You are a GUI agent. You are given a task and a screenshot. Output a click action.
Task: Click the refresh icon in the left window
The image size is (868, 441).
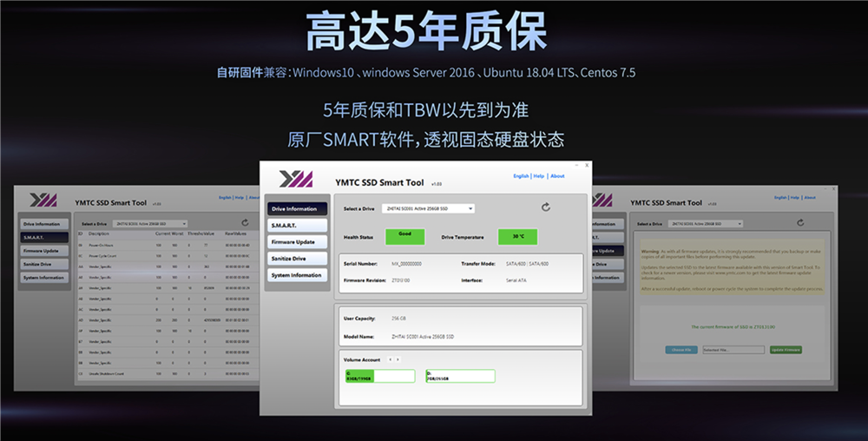click(x=245, y=222)
